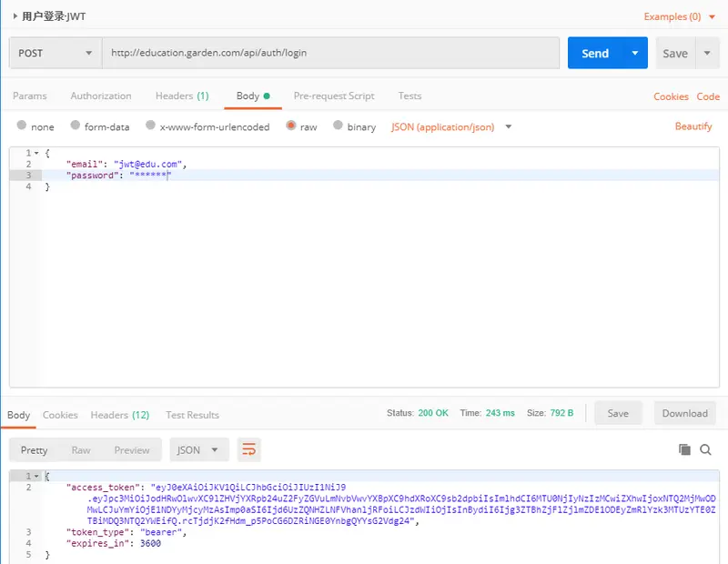Click the "expires_in": 3600 line

(x=113, y=543)
